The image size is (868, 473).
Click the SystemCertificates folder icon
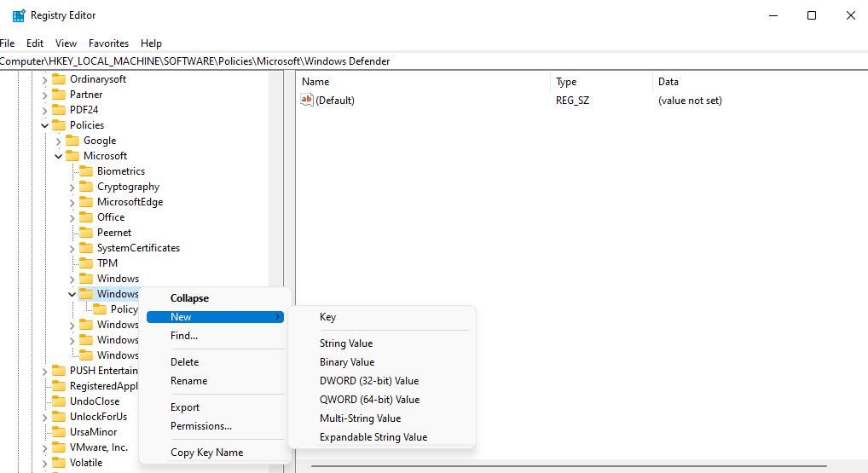pyautogui.click(x=86, y=248)
